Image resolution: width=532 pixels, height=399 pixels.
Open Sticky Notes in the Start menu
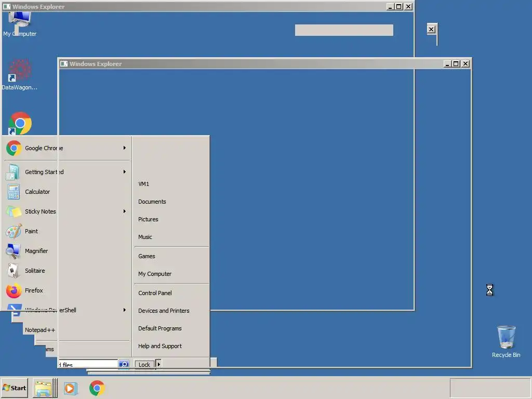tap(67, 211)
